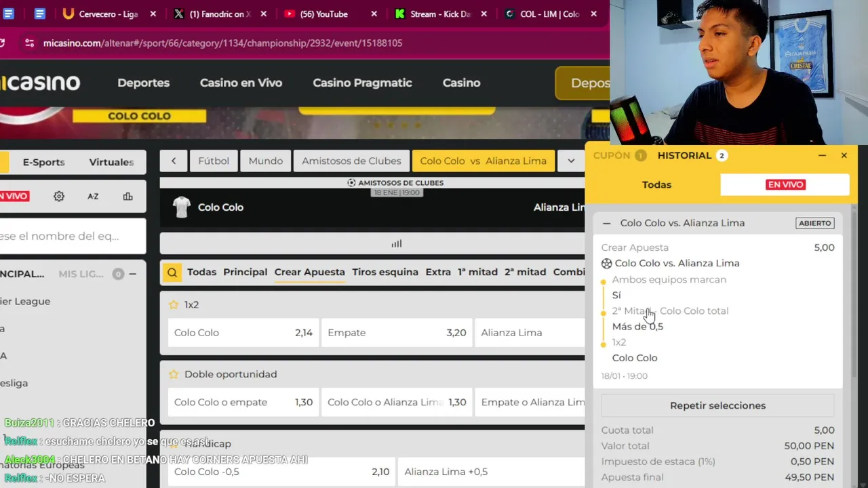868x488 pixels.
Task: Open the settings gear icon in sidebar
Action: tap(59, 197)
